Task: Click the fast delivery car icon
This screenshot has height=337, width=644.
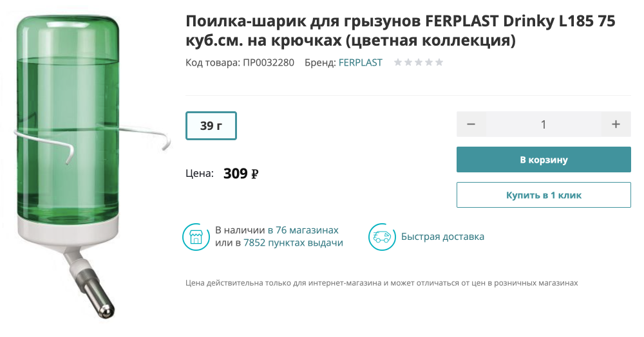Action: coord(381,237)
